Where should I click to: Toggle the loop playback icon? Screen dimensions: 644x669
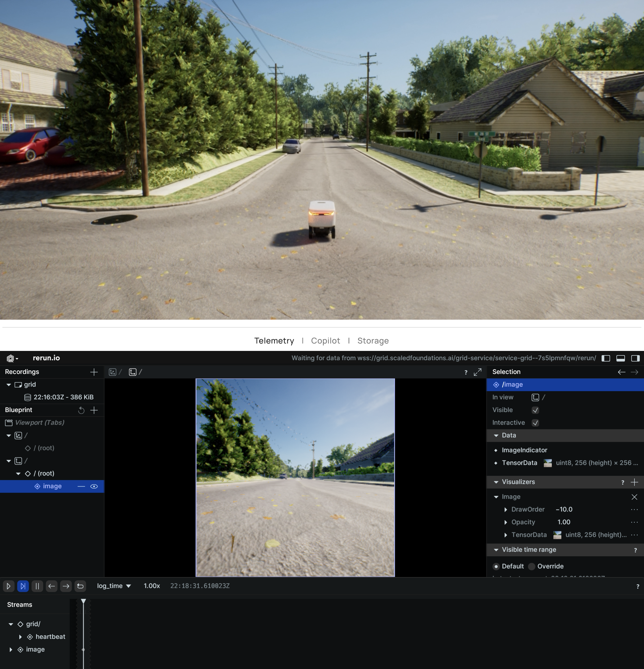pyautogui.click(x=80, y=586)
